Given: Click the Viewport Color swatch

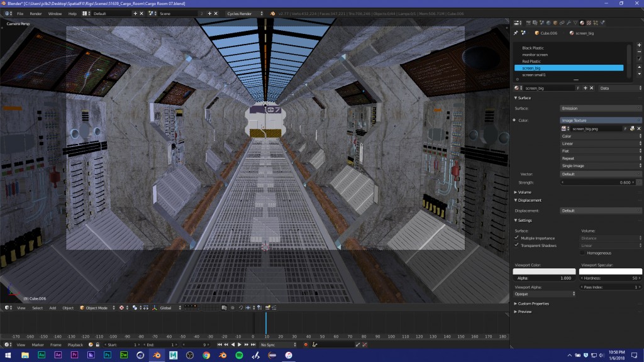Looking at the screenshot, I should click(x=544, y=271).
